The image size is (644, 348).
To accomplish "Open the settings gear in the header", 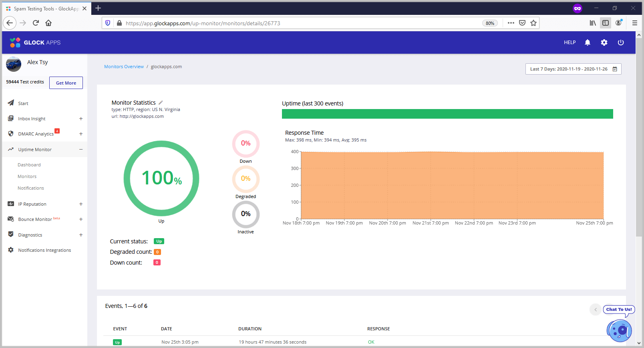I will [x=604, y=42].
